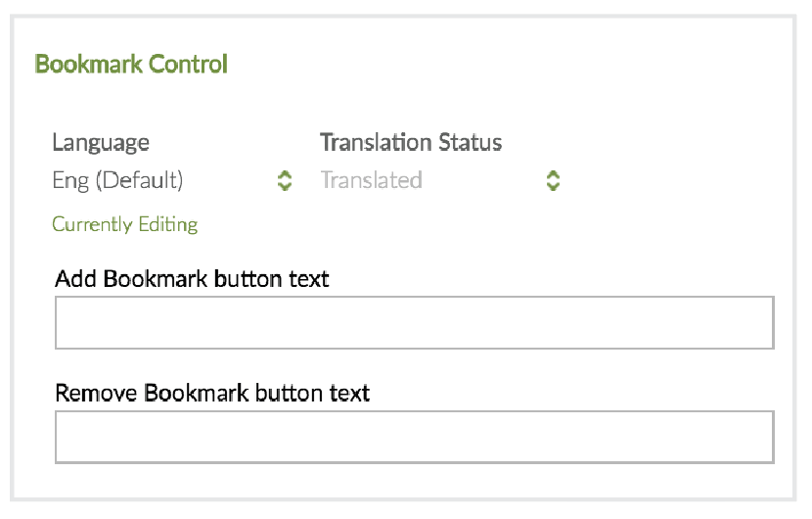Click the Translation Status stepper arrows icon

click(x=553, y=181)
